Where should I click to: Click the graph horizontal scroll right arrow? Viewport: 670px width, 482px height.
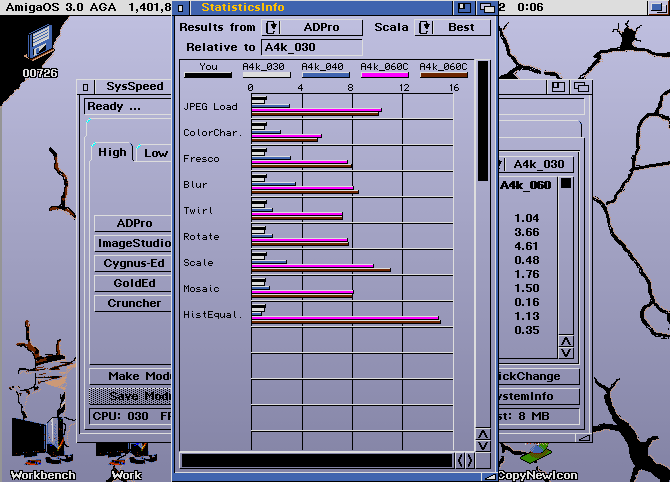470,461
